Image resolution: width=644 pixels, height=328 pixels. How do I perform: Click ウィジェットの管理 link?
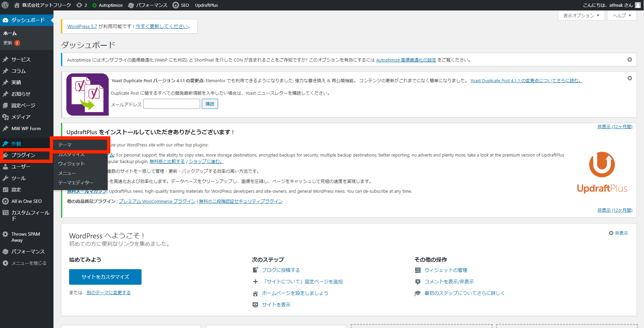pos(446,270)
